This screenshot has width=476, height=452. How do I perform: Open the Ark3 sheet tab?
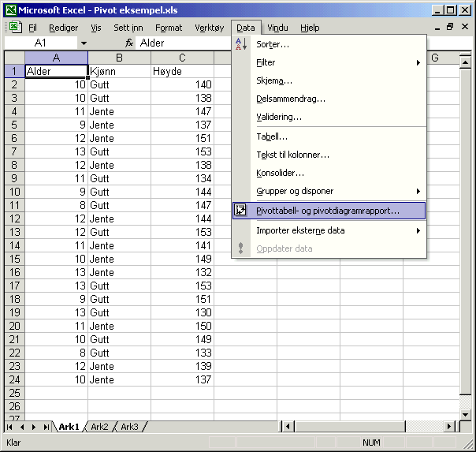(x=129, y=427)
